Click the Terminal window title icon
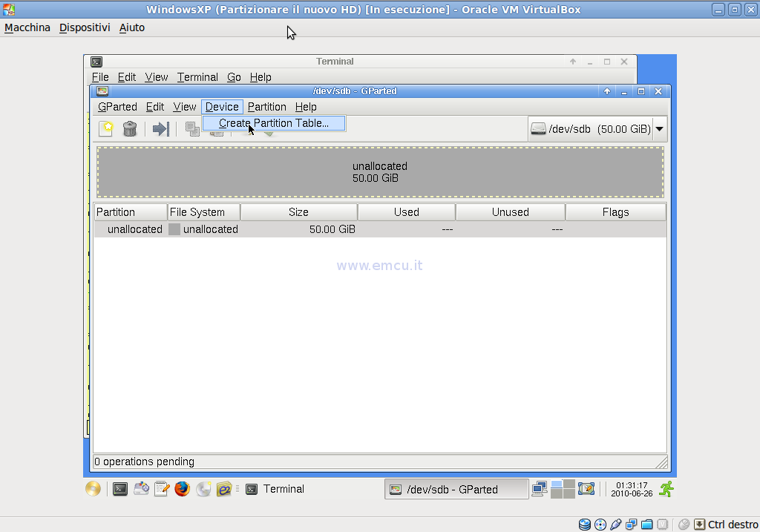 click(x=96, y=62)
